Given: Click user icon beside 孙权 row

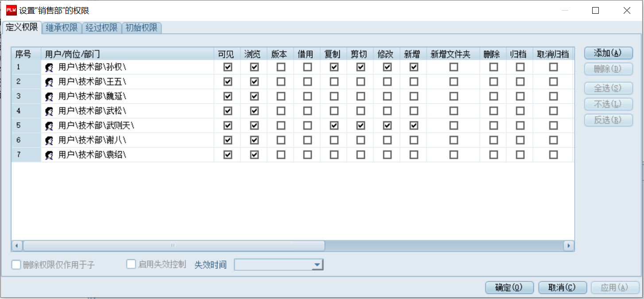Looking at the screenshot, I should (50, 68).
